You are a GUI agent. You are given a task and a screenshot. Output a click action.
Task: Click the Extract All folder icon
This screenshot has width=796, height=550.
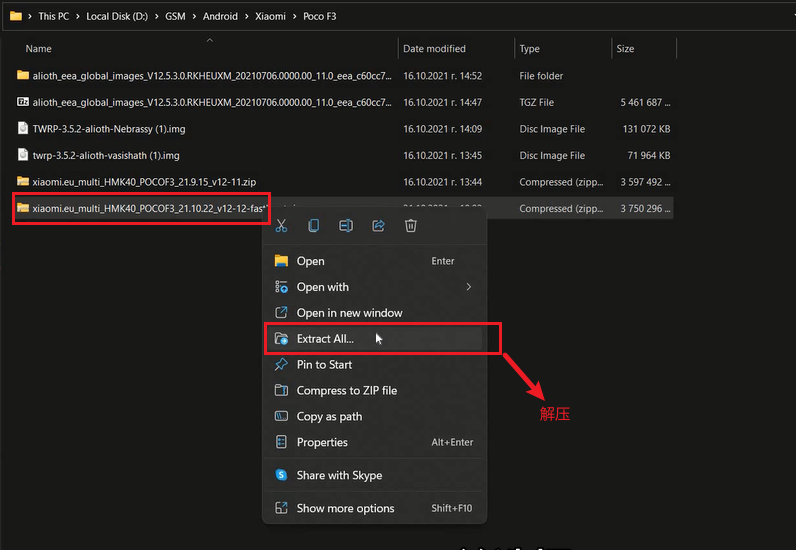pyautogui.click(x=281, y=339)
